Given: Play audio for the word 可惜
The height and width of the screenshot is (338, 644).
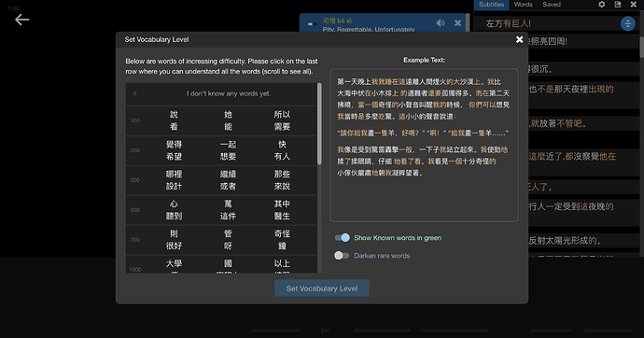Looking at the screenshot, I should [x=441, y=23].
